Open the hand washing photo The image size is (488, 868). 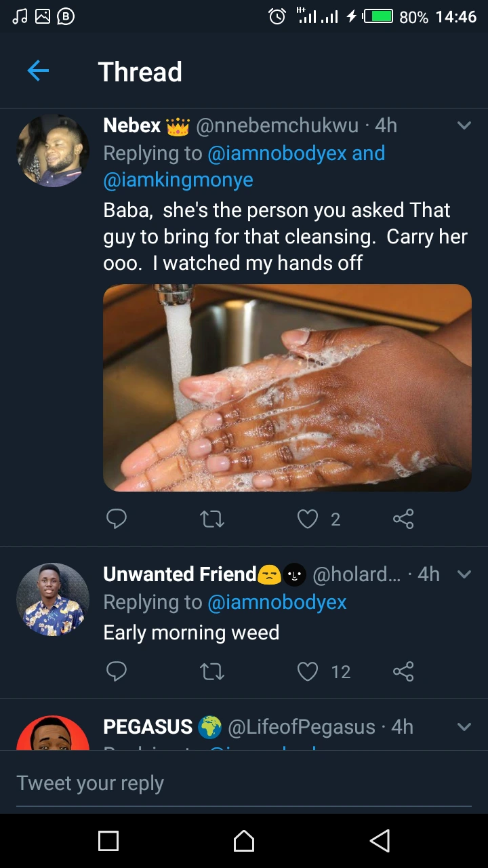[x=287, y=388]
